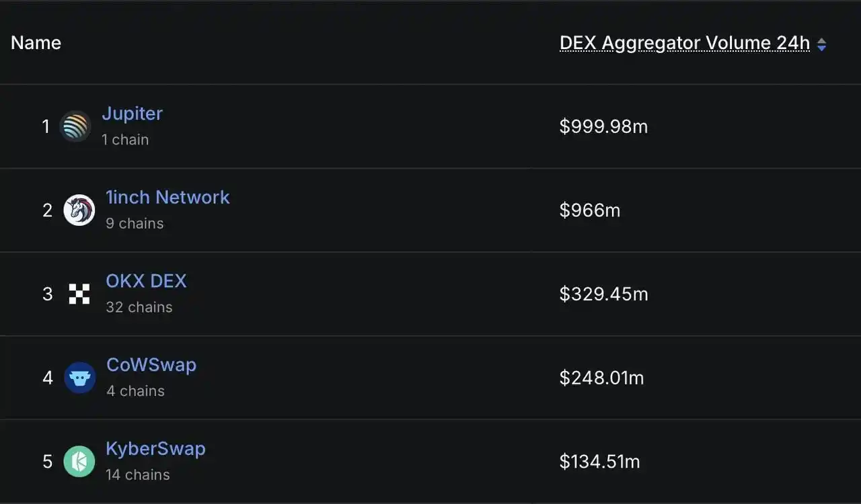861x504 pixels.
Task: Sort by DEX Aggregator Volume 24h header
Action: (x=685, y=43)
